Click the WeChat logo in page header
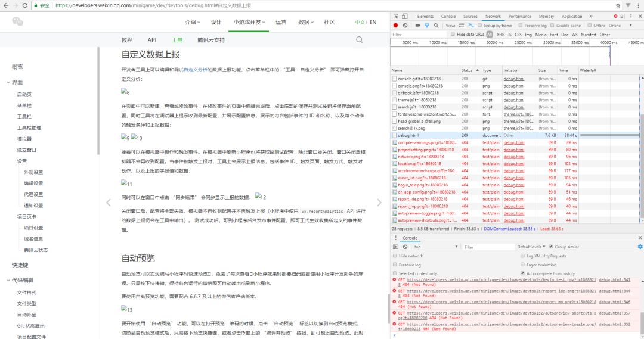This screenshot has height=339, width=644. (x=18, y=21)
